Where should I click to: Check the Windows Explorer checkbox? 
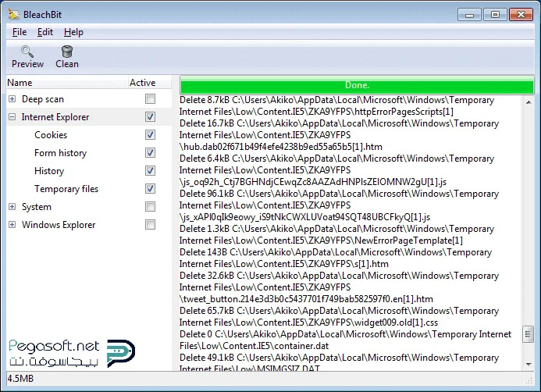click(x=150, y=225)
